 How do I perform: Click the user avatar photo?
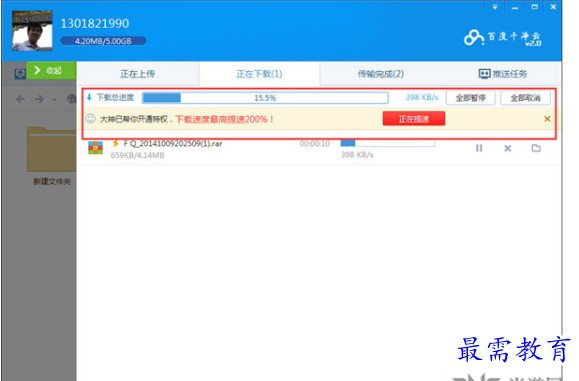(x=32, y=31)
